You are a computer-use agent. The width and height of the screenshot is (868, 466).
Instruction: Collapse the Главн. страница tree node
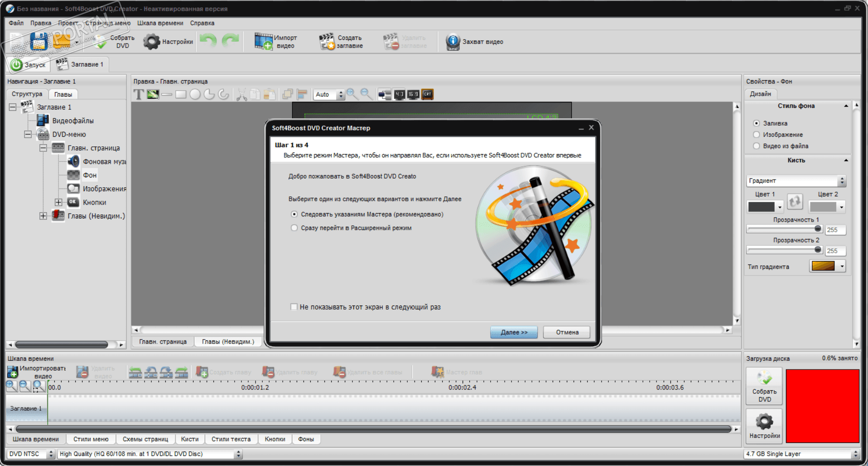point(43,148)
